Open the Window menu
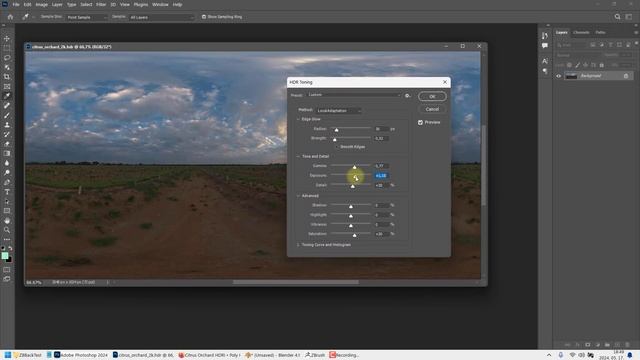640x360 pixels. [160, 4]
